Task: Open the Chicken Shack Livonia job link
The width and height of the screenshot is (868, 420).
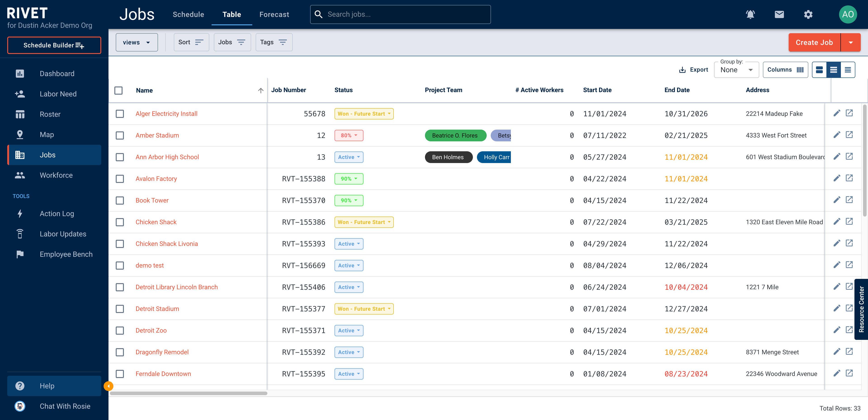Action: [166, 244]
